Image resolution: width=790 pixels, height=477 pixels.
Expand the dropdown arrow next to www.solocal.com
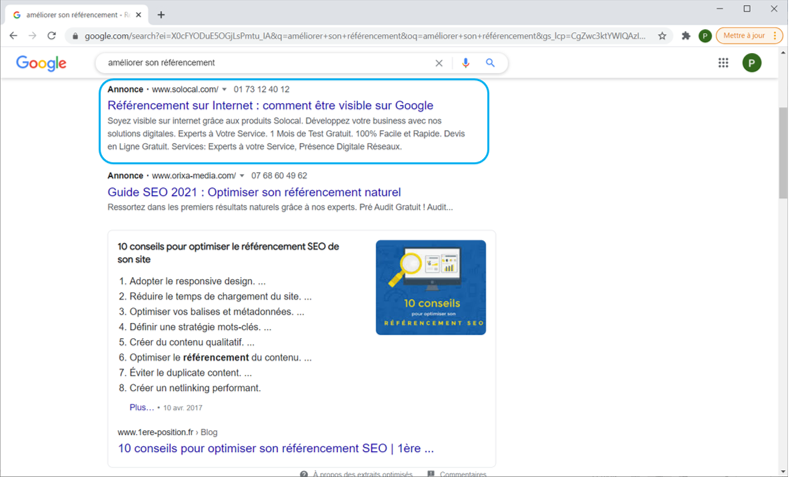click(225, 90)
